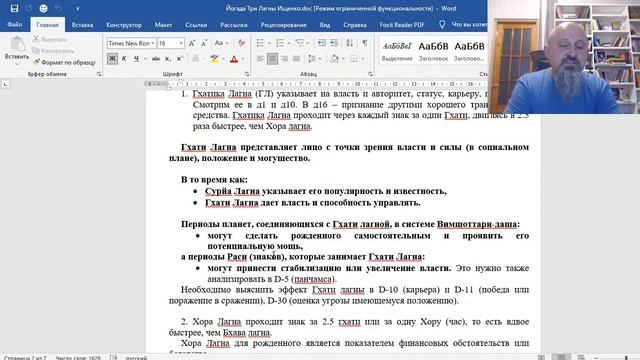Click the bulleted list icon

pos(260,43)
